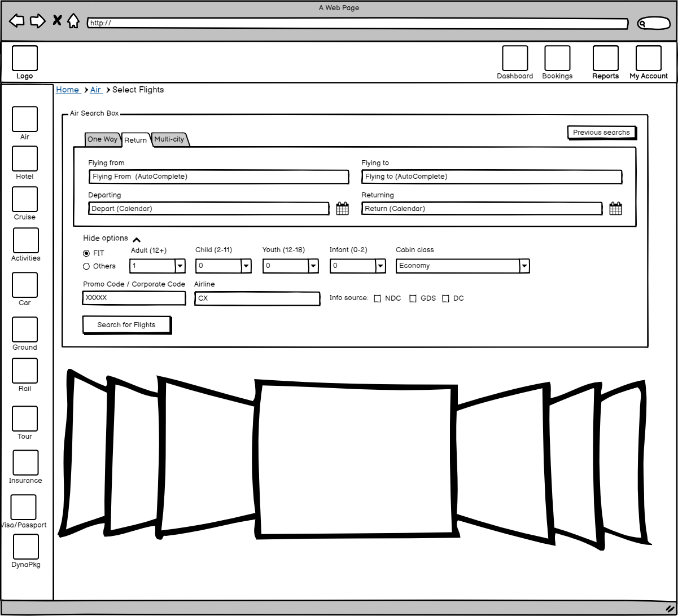
Task: Expand the Cabin class dropdown
Action: tap(524, 266)
